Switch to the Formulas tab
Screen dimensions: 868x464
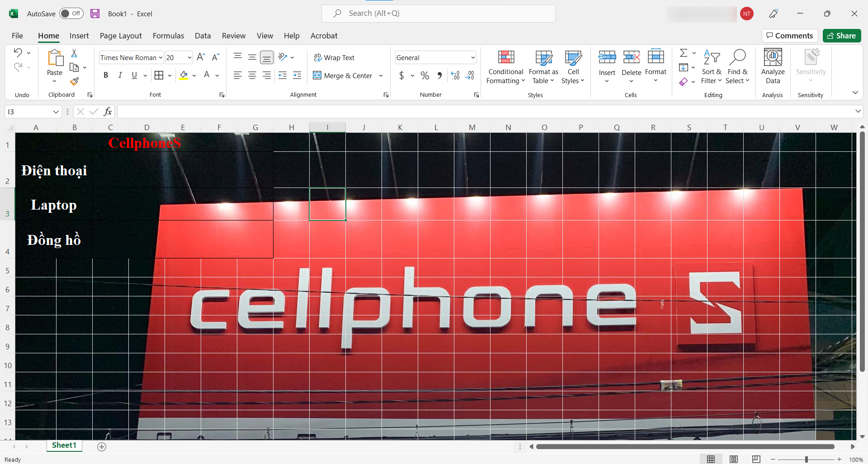[x=168, y=36]
